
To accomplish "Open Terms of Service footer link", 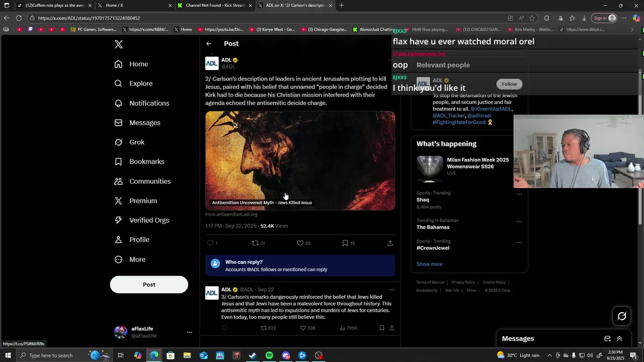I will (x=430, y=283).
